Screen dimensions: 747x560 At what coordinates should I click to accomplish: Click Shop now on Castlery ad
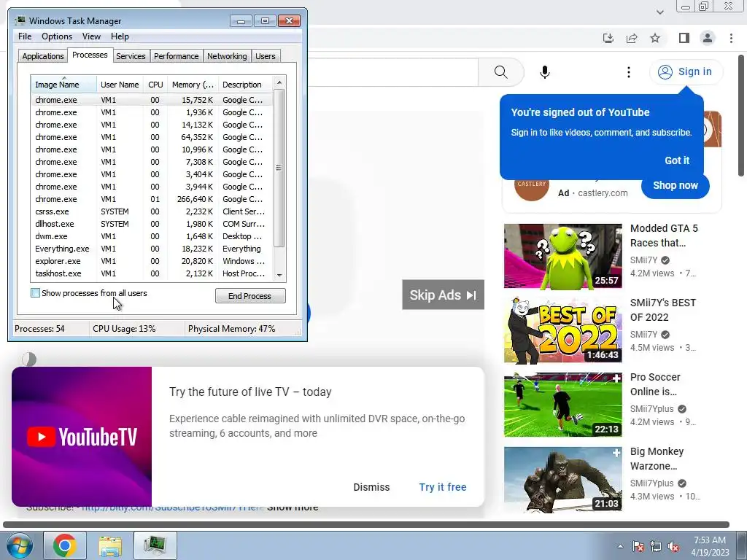675,186
